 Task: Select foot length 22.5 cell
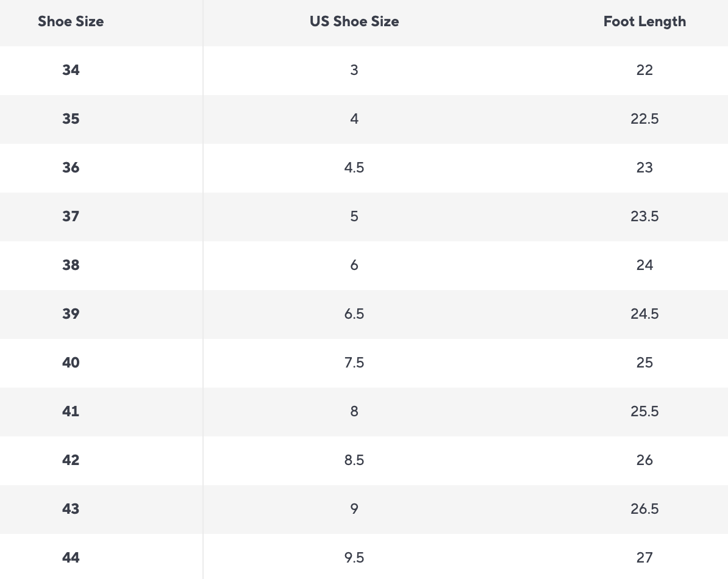[x=644, y=119]
